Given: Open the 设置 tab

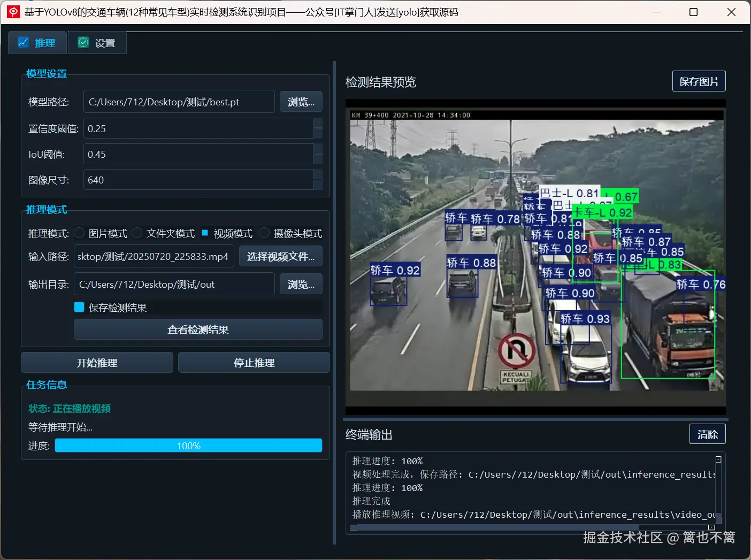Looking at the screenshot, I should tap(97, 43).
